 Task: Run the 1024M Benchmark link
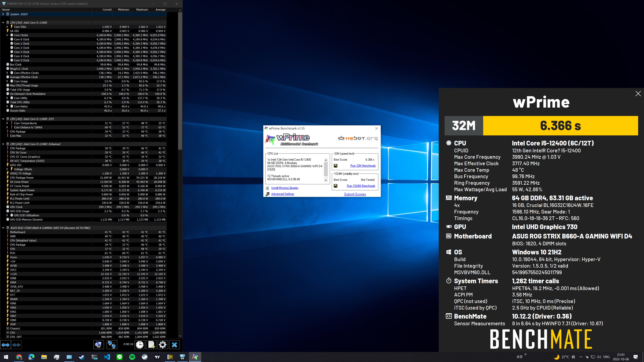(x=361, y=186)
